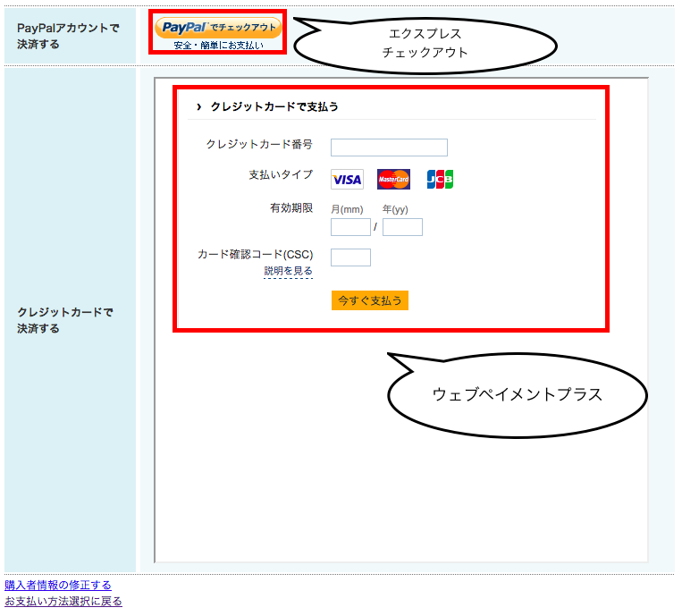Click the 年(yy) expiry year field
This screenshot has height=616, width=682.
pos(402,227)
